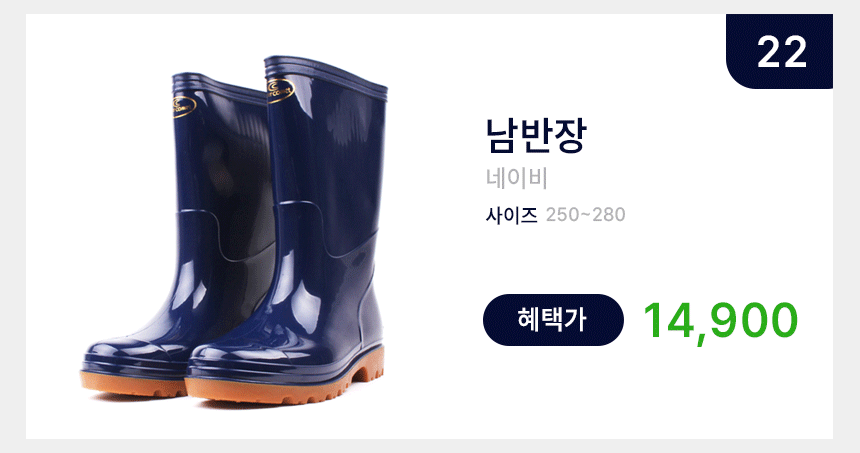This screenshot has height=453, width=860.
Task: Click the gold logo on left boot
Action: click(184, 106)
